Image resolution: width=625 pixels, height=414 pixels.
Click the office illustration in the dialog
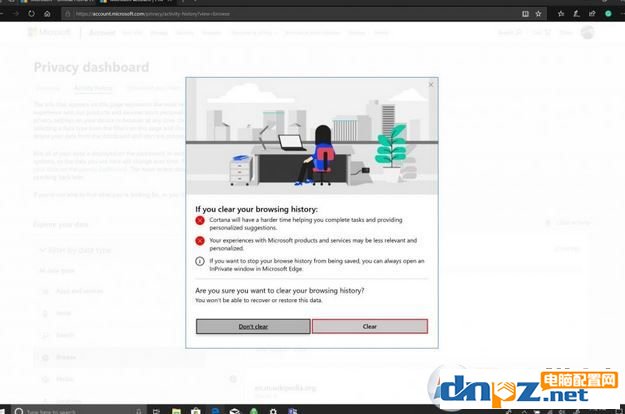tap(312, 136)
